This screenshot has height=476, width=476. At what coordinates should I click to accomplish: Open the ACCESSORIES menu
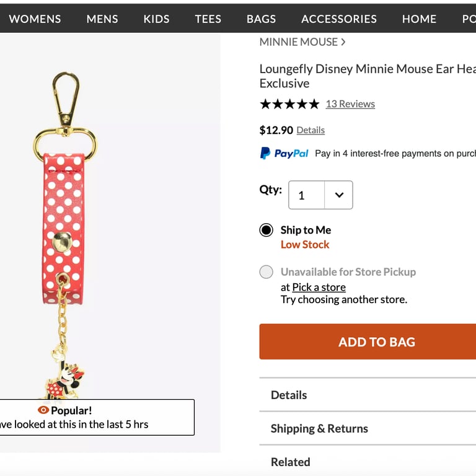[x=339, y=19]
